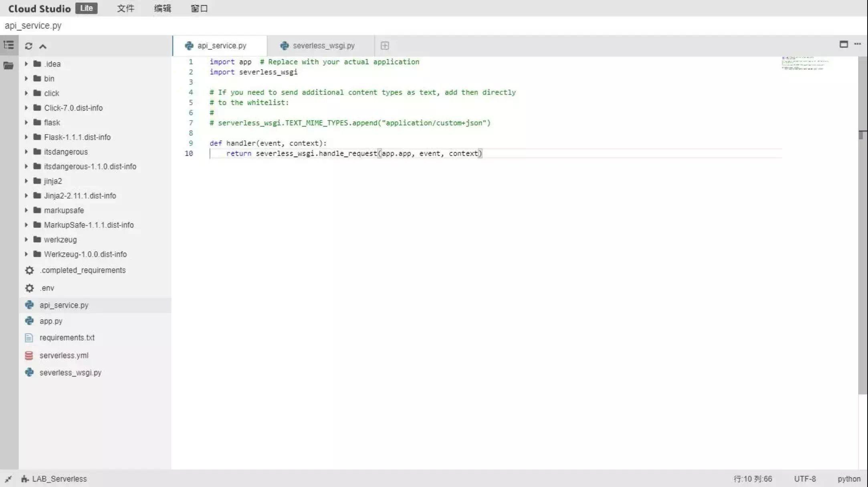Refresh the file explorer tree
The height and width of the screenshot is (487, 868).
pos(28,46)
